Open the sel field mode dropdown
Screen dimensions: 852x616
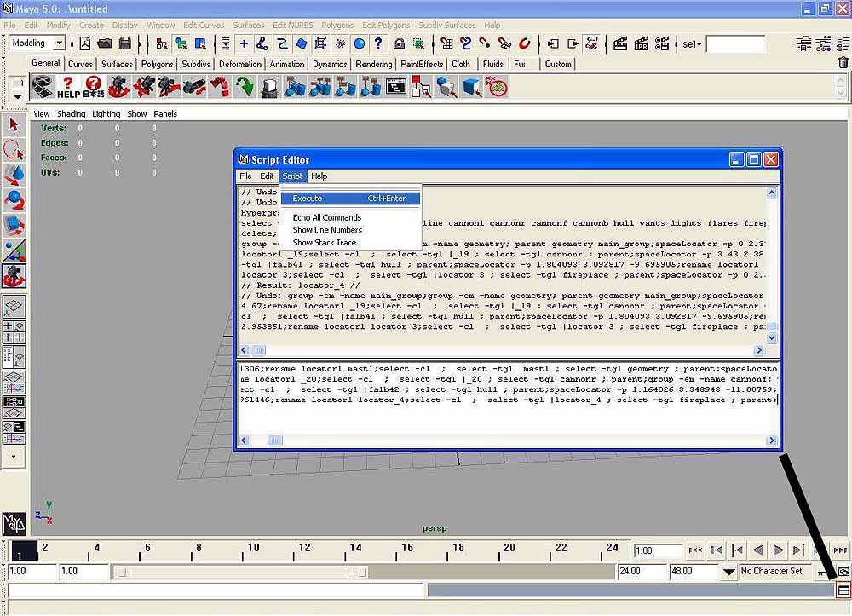coord(692,44)
